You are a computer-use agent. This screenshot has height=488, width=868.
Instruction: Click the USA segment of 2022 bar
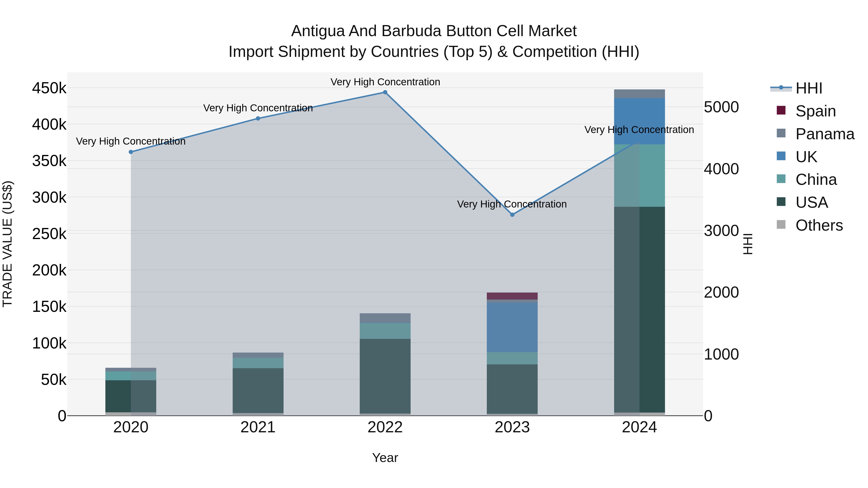pyautogui.click(x=385, y=376)
